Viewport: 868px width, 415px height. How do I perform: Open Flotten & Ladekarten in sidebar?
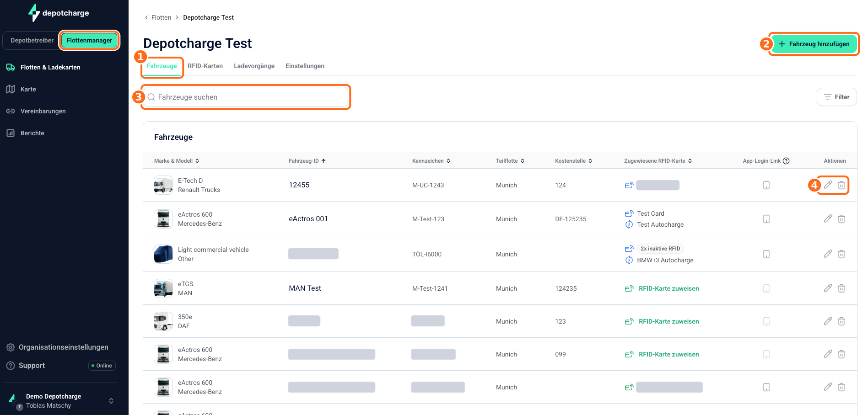pyautogui.click(x=43, y=67)
